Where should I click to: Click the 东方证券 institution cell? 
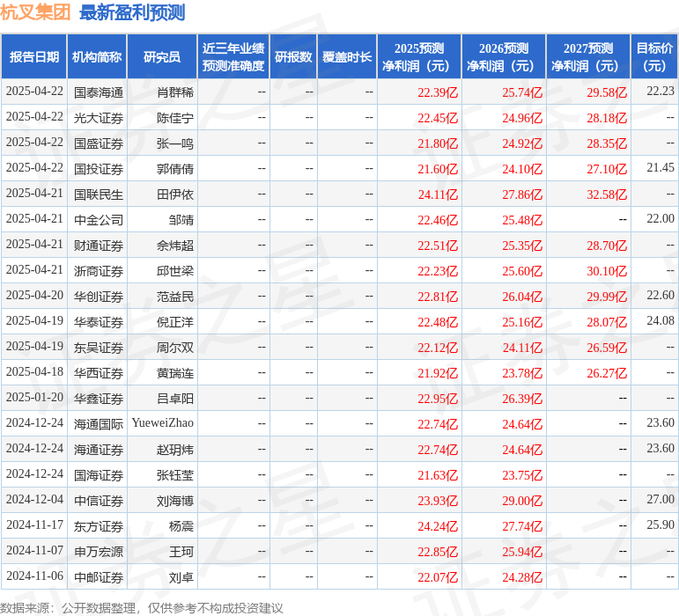click(99, 526)
